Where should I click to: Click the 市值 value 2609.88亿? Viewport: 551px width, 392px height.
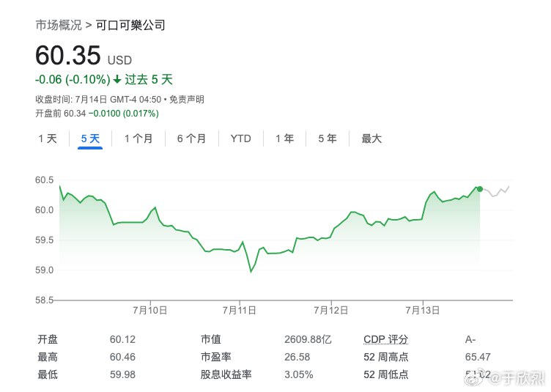pos(308,339)
